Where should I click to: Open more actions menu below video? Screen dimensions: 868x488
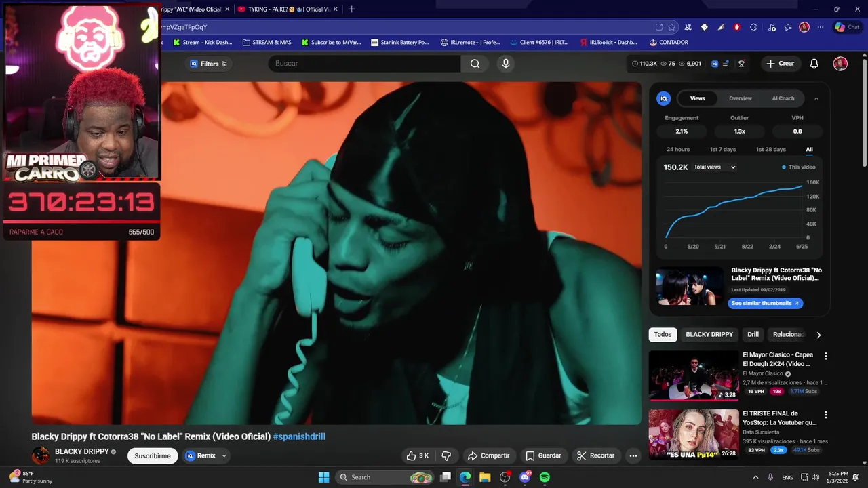tap(633, 455)
